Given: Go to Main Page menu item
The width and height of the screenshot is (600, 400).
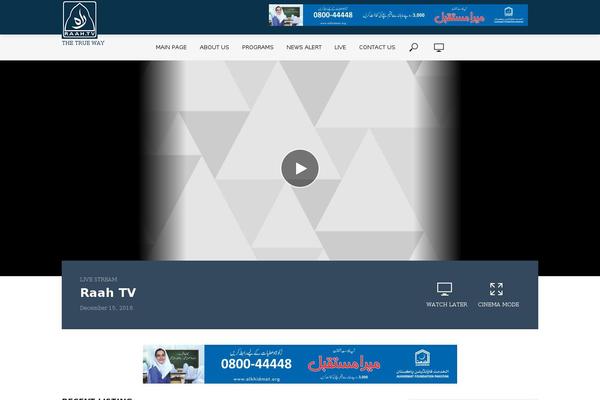Looking at the screenshot, I should pyautogui.click(x=171, y=47).
